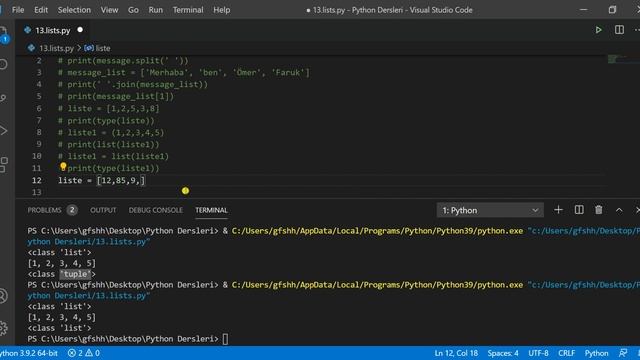Close unsaved 13.lists.py tab dot
The width and height of the screenshot is (640, 360).
(x=80, y=30)
